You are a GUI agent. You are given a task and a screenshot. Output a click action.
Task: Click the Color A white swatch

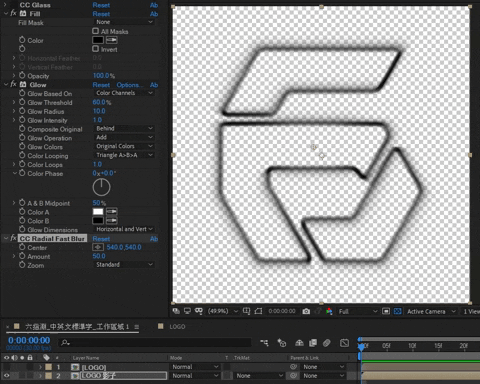(98, 212)
